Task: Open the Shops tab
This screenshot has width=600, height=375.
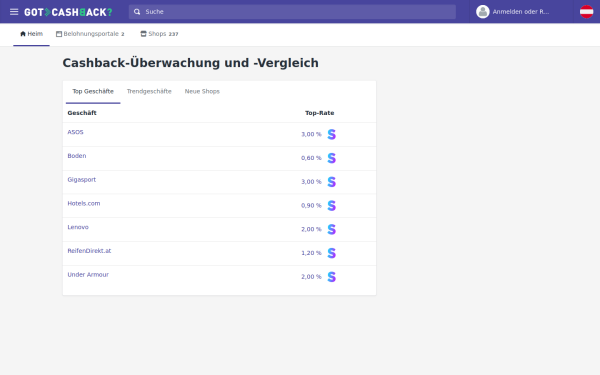Action: pos(159,34)
